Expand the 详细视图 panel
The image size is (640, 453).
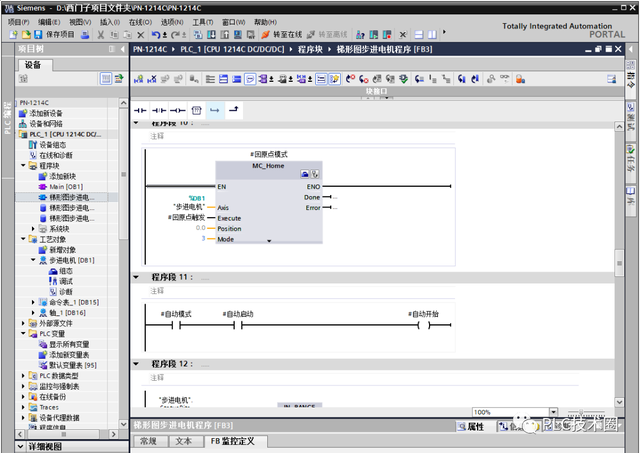click(x=20, y=446)
